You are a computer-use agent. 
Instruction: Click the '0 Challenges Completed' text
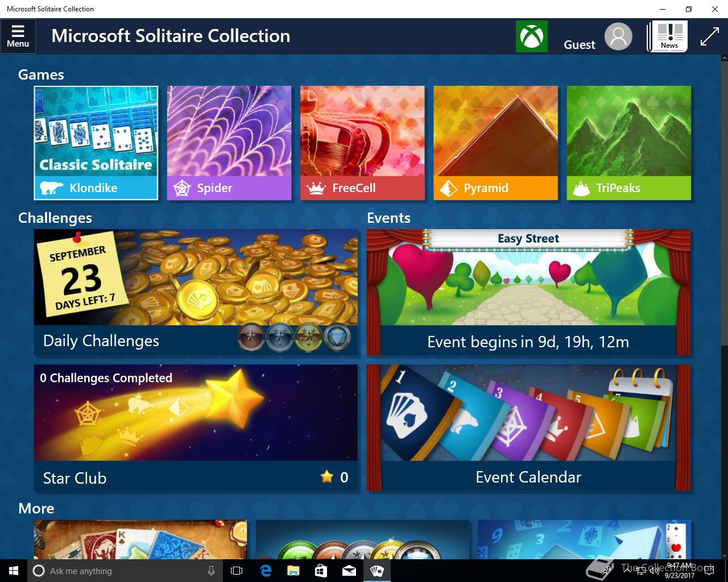(x=106, y=378)
